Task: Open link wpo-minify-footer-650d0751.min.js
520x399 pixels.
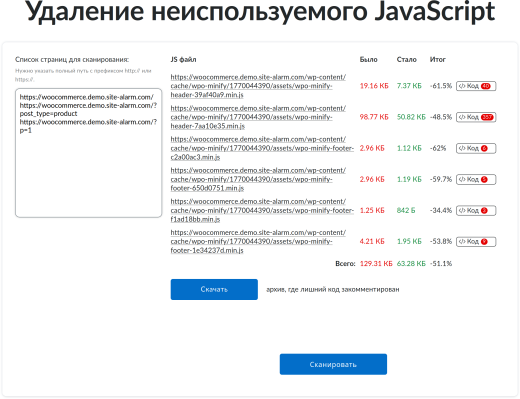Action: (258, 179)
